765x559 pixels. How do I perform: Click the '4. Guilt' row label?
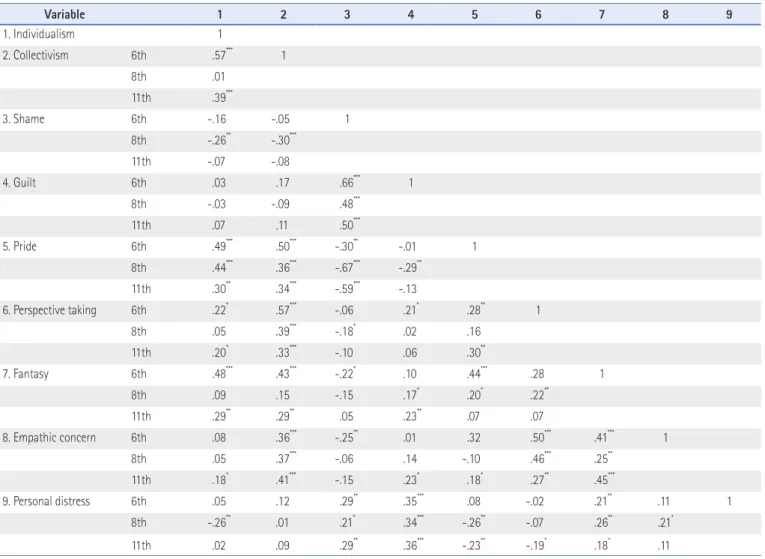click(19, 182)
